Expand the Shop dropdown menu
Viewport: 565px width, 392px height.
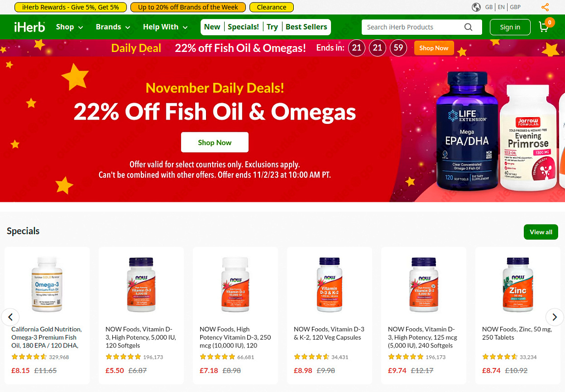[70, 27]
